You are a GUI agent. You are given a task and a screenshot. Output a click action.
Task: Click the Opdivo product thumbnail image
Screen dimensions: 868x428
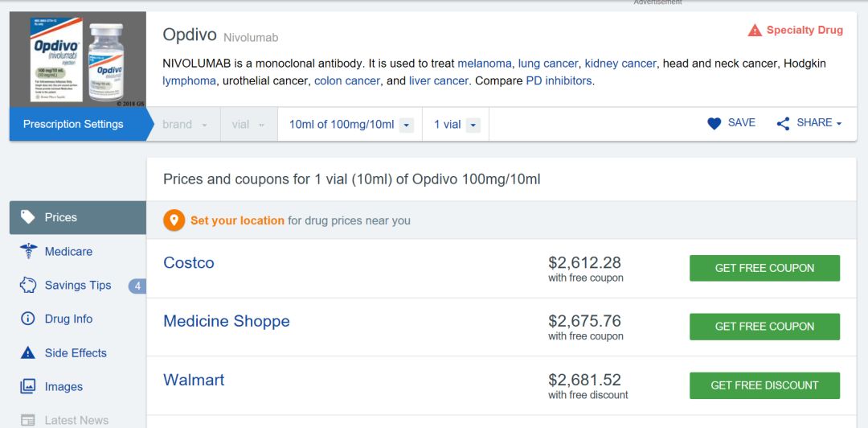[78, 60]
